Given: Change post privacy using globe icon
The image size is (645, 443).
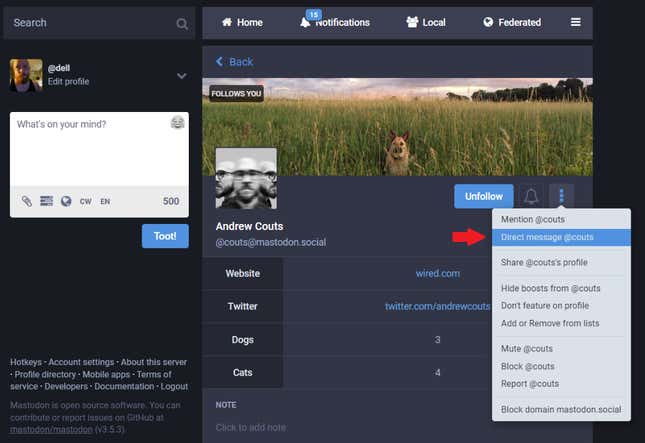Looking at the screenshot, I should pos(66,201).
